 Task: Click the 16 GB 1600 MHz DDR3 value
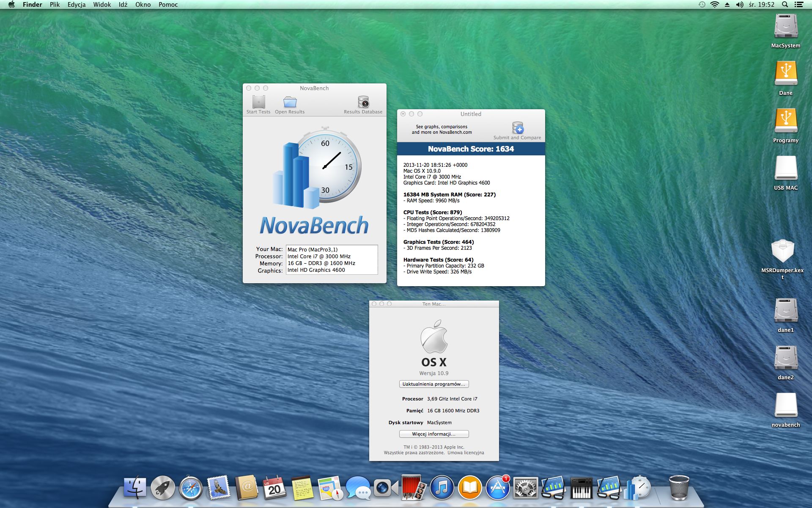click(x=453, y=411)
